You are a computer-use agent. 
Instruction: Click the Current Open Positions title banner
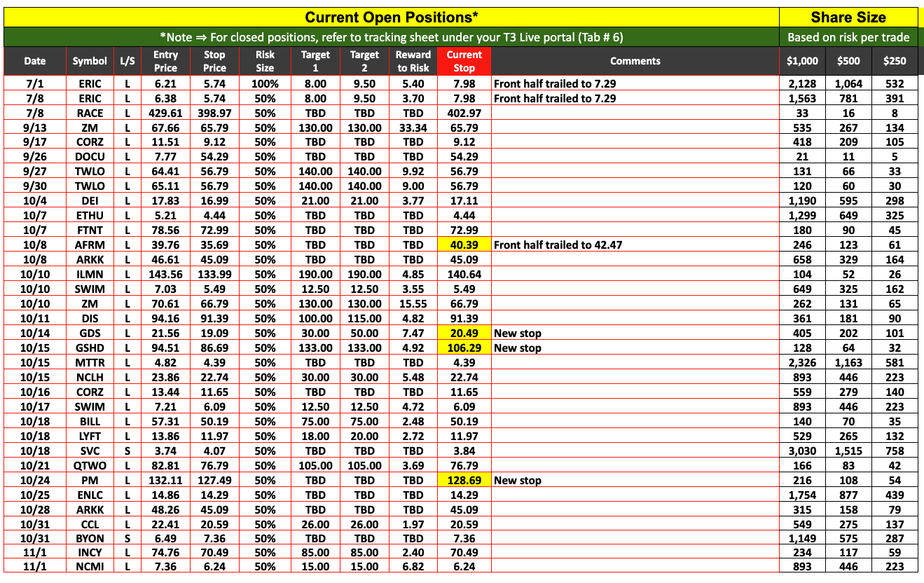tap(391, 18)
